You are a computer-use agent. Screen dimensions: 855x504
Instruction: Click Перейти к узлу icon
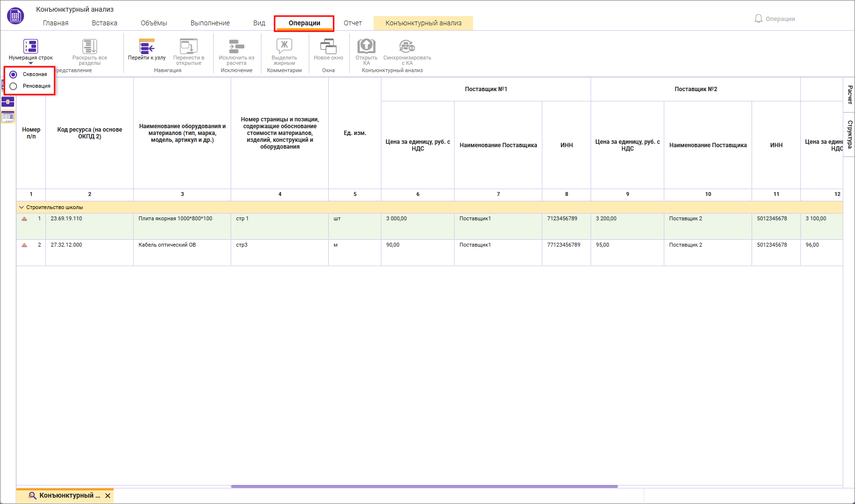click(x=147, y=46)
